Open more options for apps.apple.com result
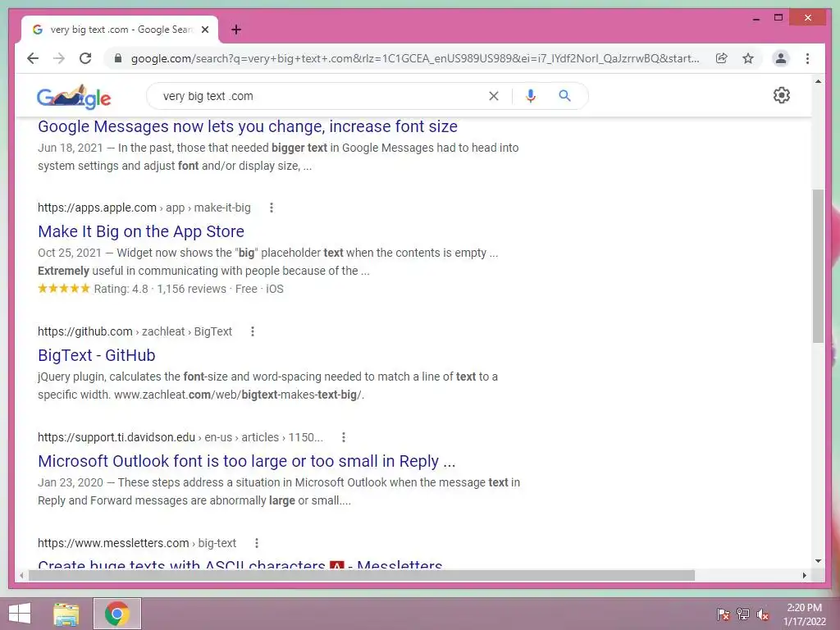The height and width of the screenshot is (630, 840). coord(272,208)
